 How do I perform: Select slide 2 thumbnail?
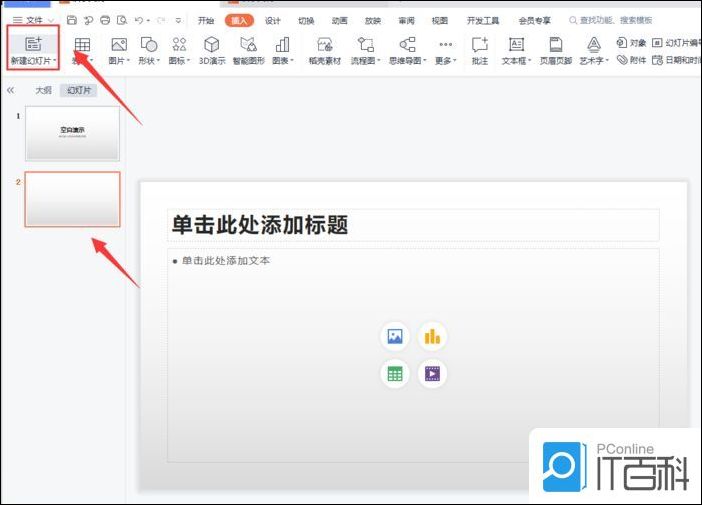click(x=73, y=199)
